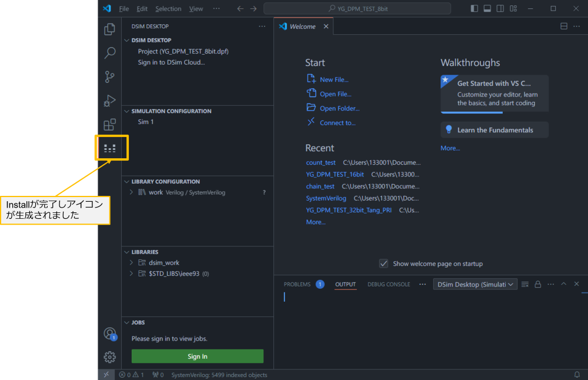
Task: Show errors and warnings from status bar
Action: tap(131, 375)
